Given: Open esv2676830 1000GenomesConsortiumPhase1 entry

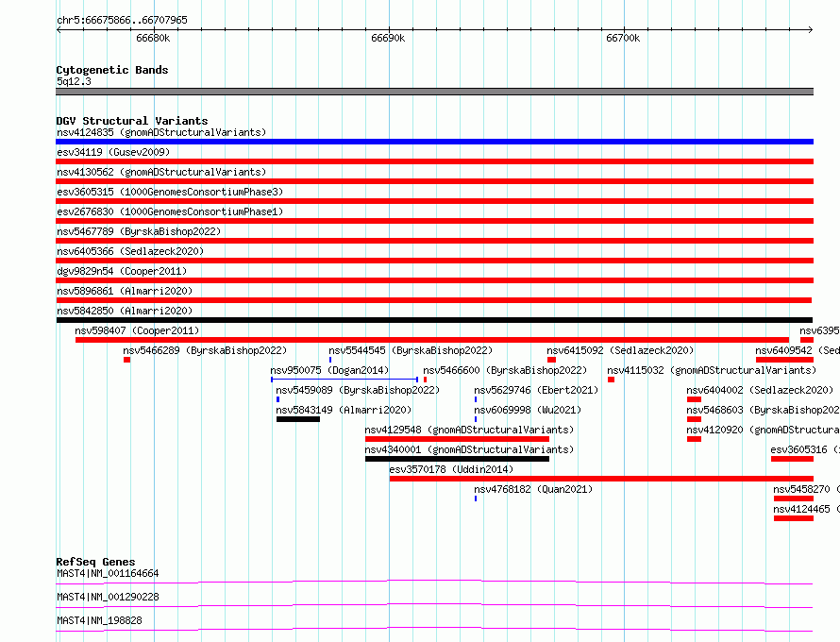Looking at the screenshot, I should pos(170,211).
